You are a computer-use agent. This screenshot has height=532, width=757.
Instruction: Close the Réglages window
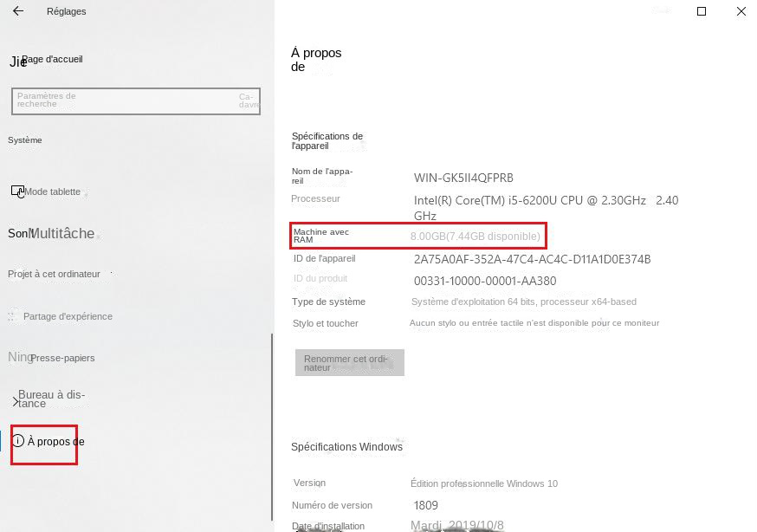741,11
